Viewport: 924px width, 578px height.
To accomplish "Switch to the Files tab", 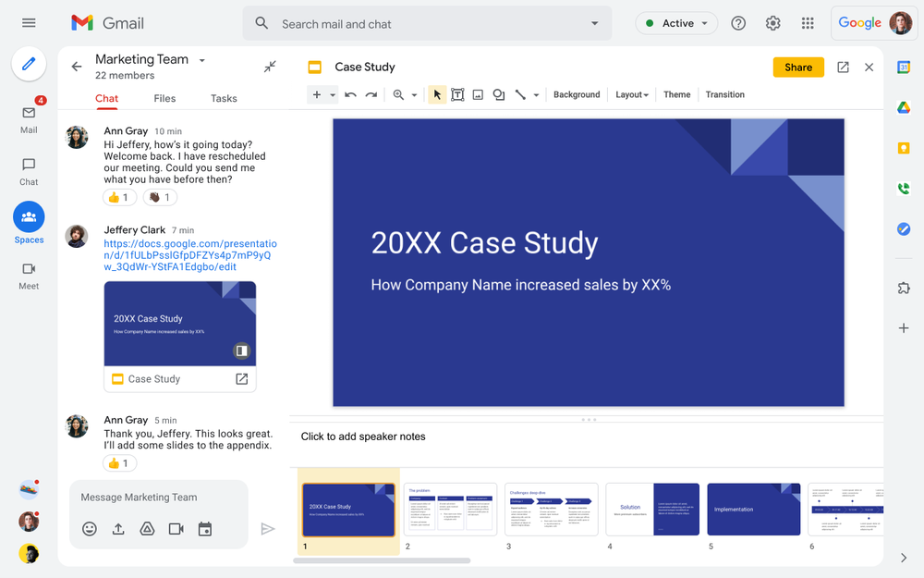I will coord(164,98).
